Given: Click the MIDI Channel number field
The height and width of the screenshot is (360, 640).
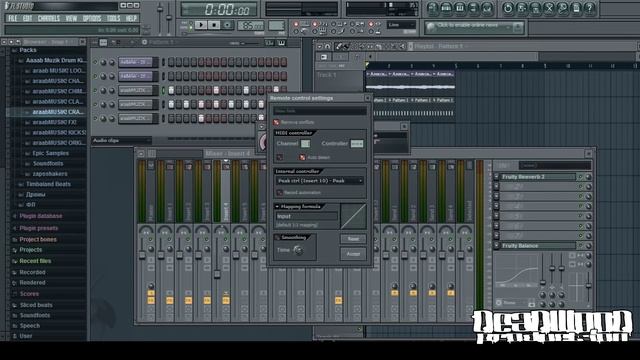Looking at the screenshot, I should pyautogui.click(x=305, y=144).
